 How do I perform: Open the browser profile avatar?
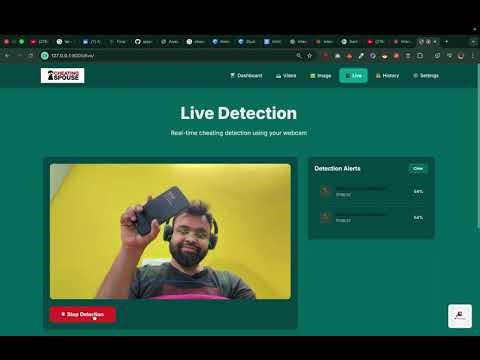coord(461,56)
